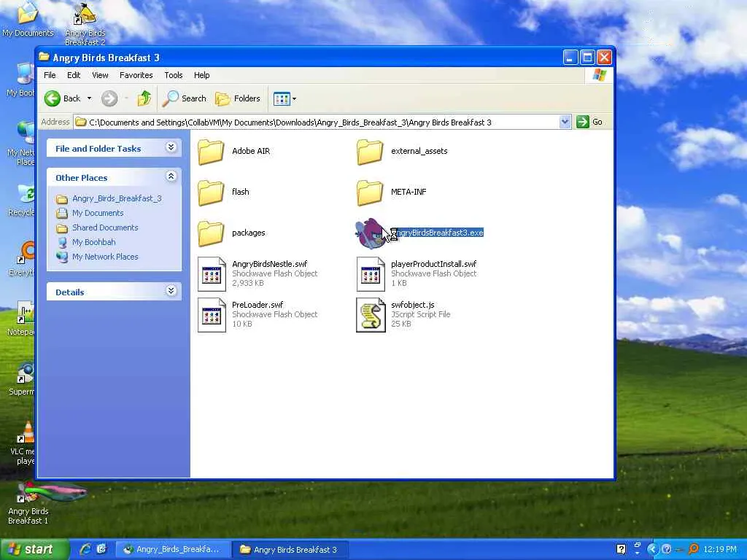The height and width of the screenshot is (560, 747).
Task: Click the Start button
Action: pos(34,550)
